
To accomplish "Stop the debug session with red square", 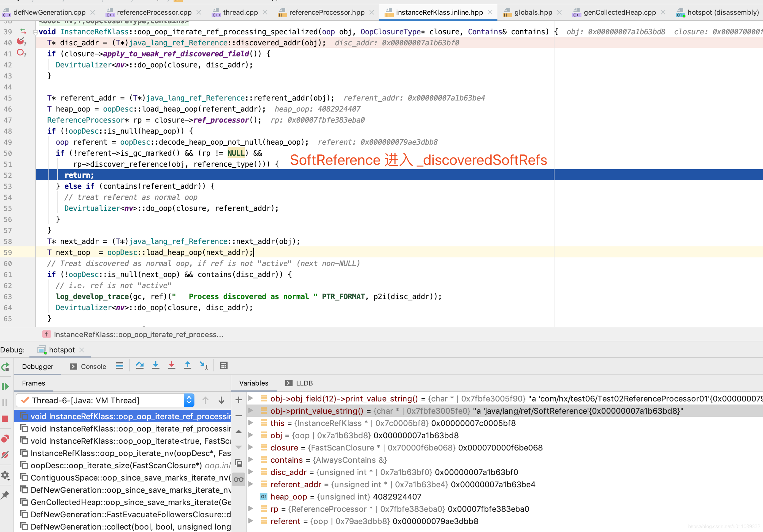I will coord(5,419).
